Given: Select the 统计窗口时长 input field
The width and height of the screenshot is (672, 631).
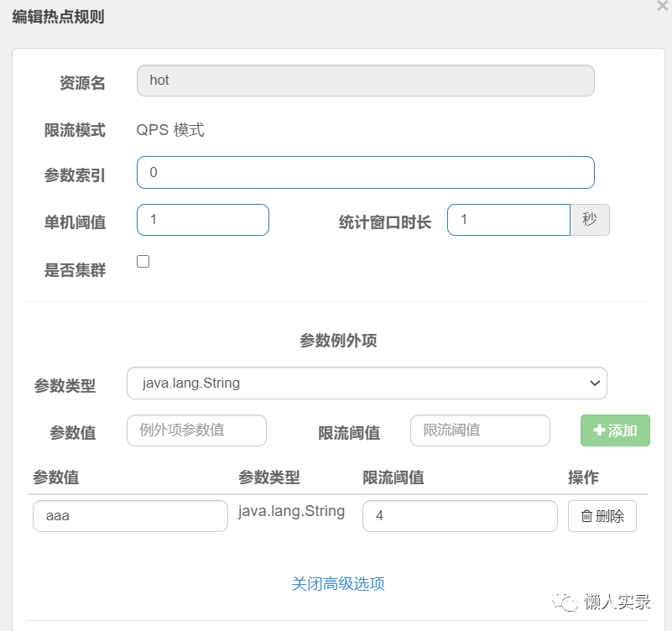Looking at the screenshot, I should [x=508, y=220].
